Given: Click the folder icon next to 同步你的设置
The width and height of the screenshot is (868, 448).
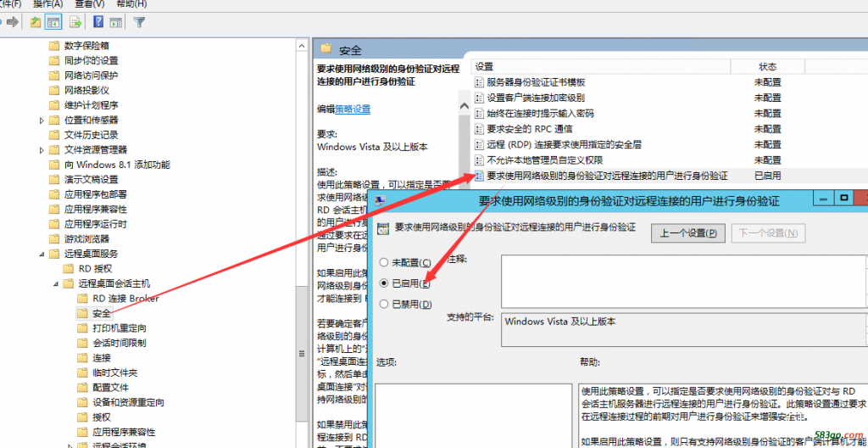Looking at the screenshot, I should [x=53, y=60].
